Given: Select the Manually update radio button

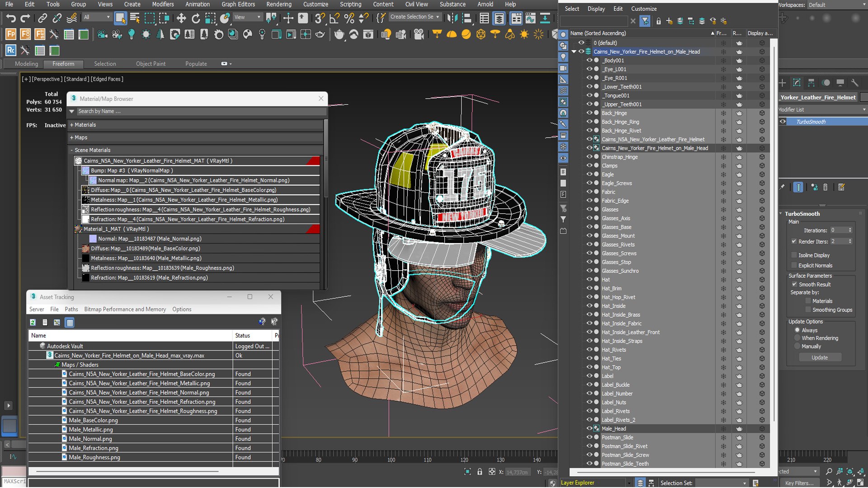Looking at the screenshot, I should click(797, 346).
